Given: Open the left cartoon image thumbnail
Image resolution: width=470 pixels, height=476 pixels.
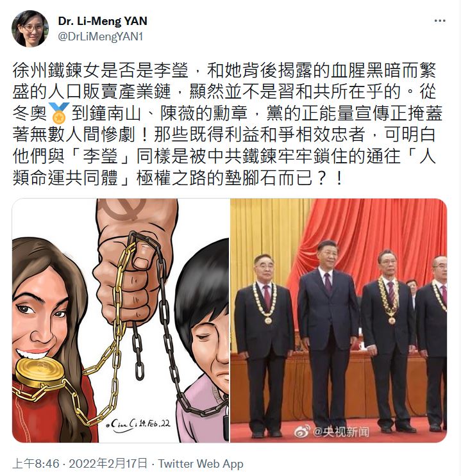Looking at the screenshot, I should pos(121,320).
